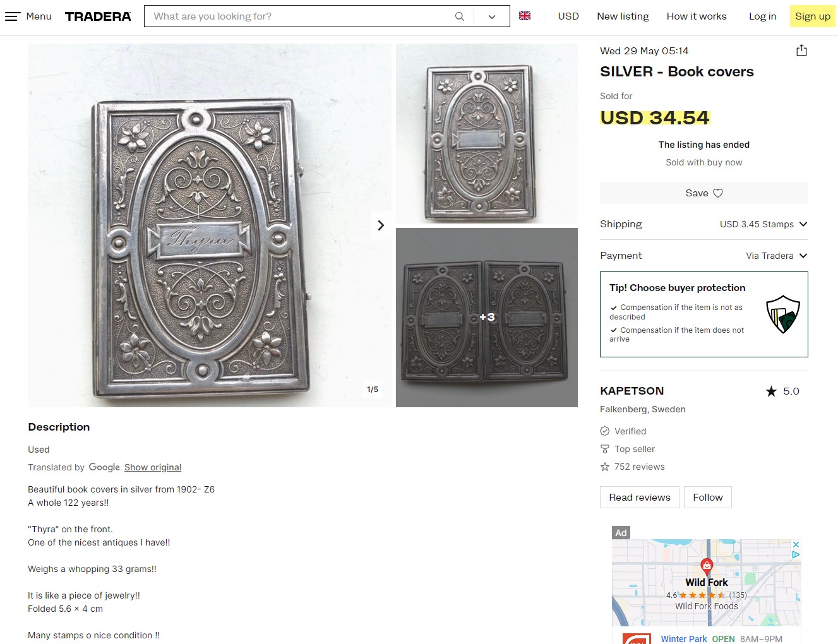Open How it works page

pos(697,16)
